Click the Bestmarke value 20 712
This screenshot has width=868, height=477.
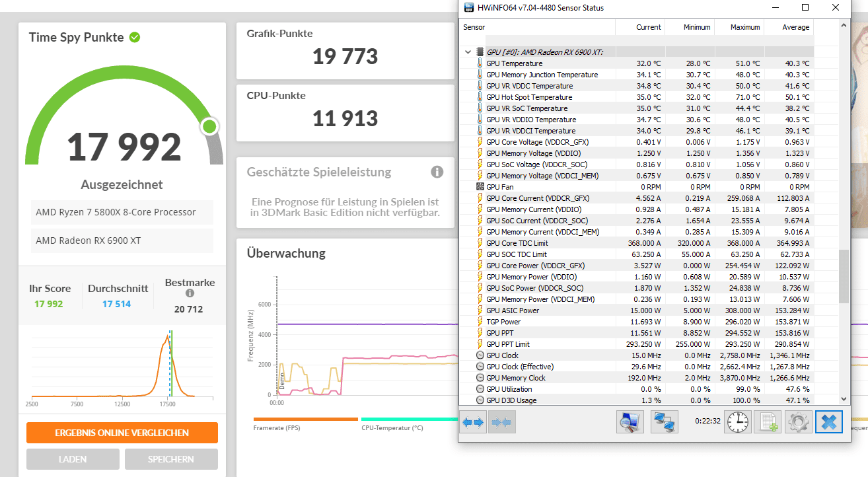point(189,309)
